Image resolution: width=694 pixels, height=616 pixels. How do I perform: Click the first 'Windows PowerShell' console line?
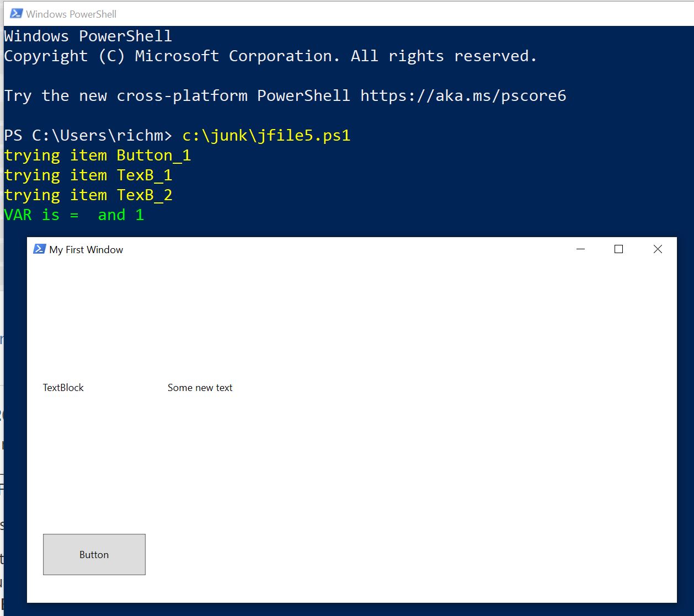pos(88,36)
